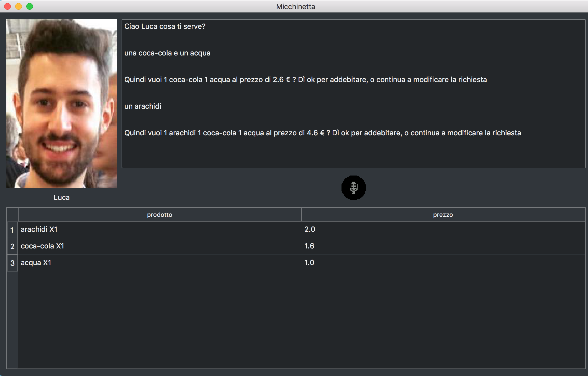The width and height of the screenshot is (588, 376).
Task: Click the red close window button
Action: tap(8, 6)
